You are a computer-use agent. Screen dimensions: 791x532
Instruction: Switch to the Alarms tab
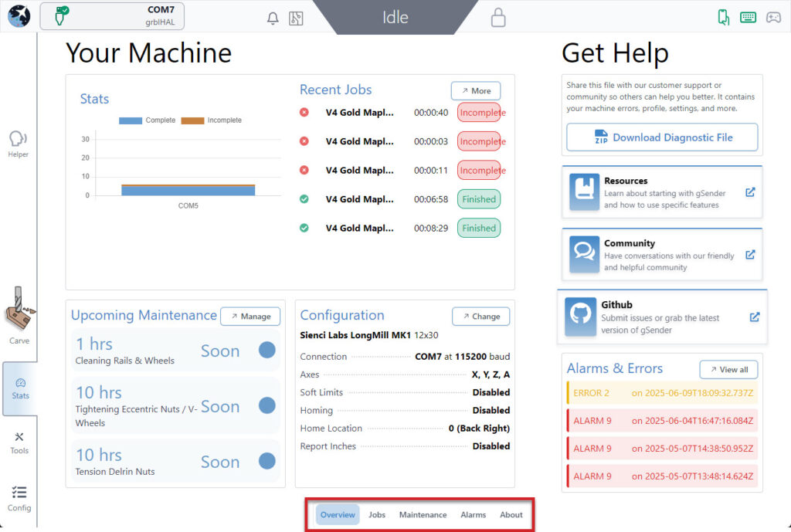click(x=474, y=515)
